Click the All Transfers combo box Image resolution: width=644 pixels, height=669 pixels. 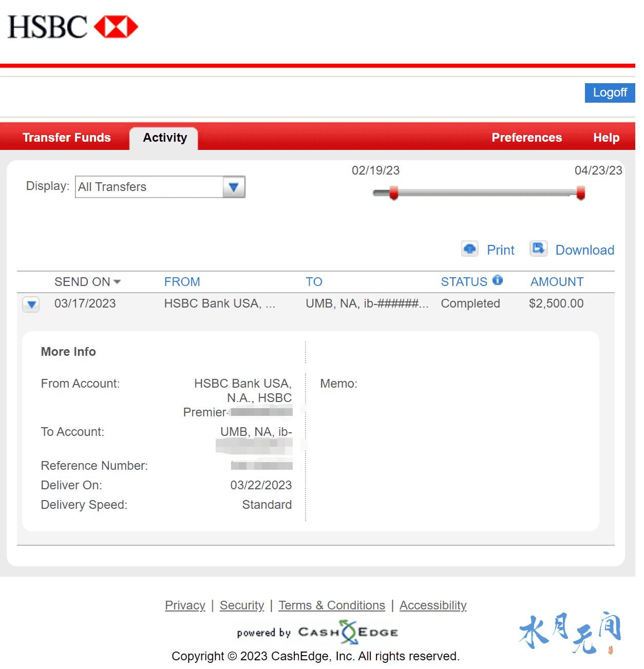(160, 187)
